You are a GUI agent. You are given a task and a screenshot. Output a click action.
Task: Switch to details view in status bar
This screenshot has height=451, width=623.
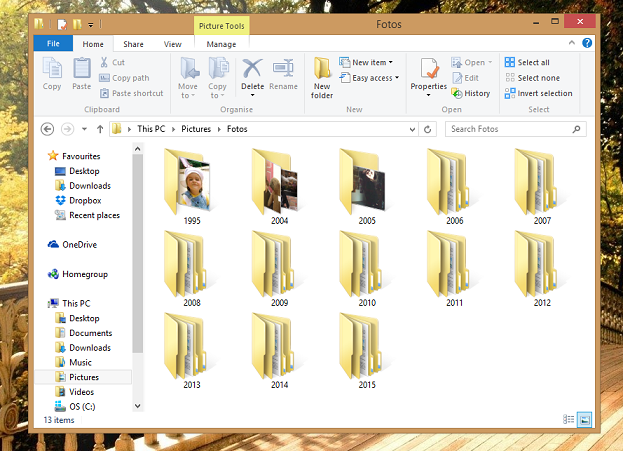569,419
